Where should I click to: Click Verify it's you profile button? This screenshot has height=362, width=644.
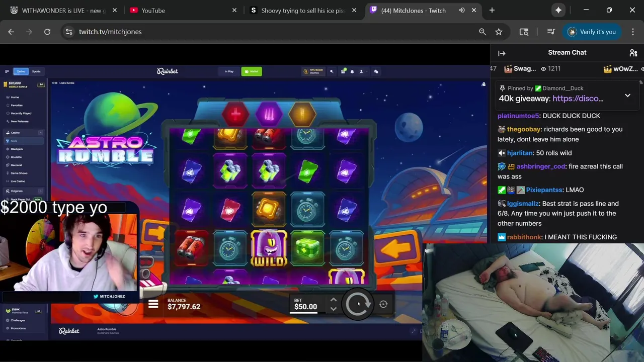[x=592, y=32]
